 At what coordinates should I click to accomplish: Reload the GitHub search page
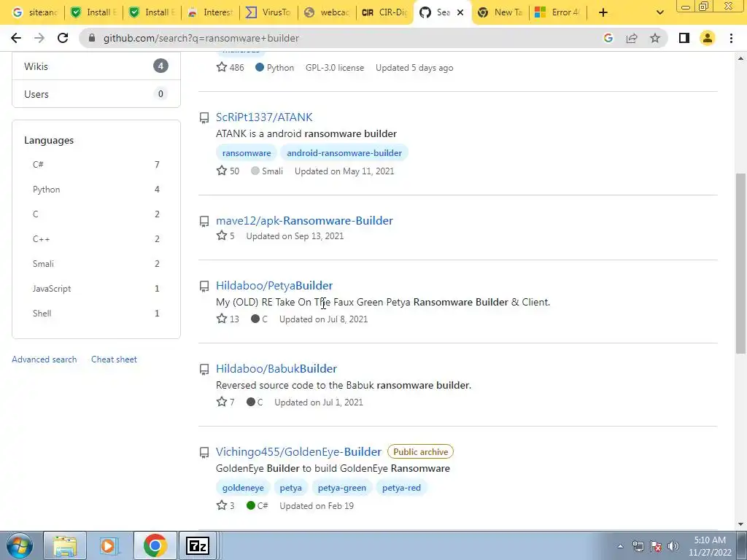(x=63, y=38)
